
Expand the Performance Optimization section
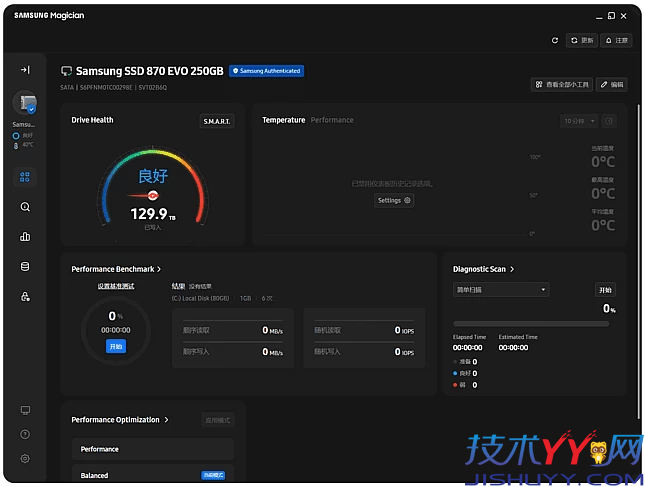point(120,420)
